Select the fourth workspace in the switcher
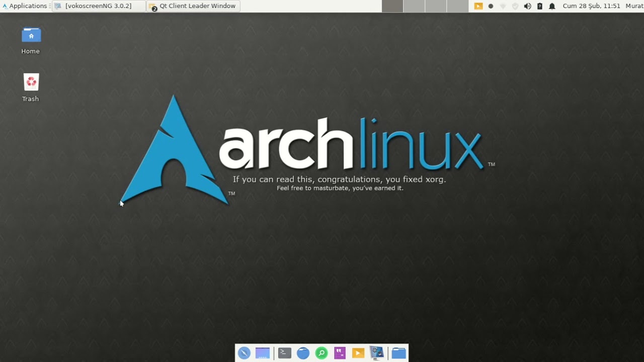The image size is (644, 362). (x=457, y=6)
